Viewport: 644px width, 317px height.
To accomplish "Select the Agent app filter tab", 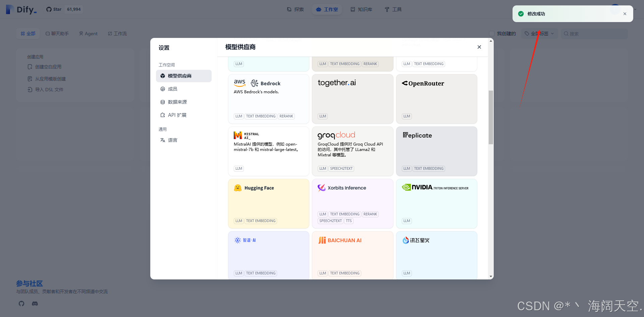I will pos(88,34).
